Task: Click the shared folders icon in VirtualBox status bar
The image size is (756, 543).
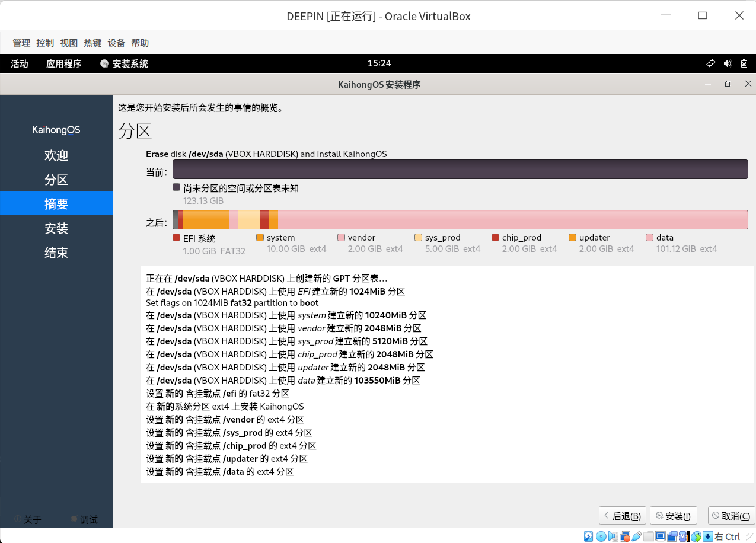Action: 649,536
